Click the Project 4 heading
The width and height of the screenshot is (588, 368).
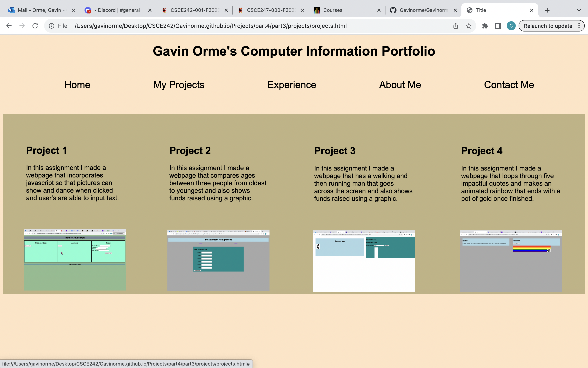click(482, 151)
